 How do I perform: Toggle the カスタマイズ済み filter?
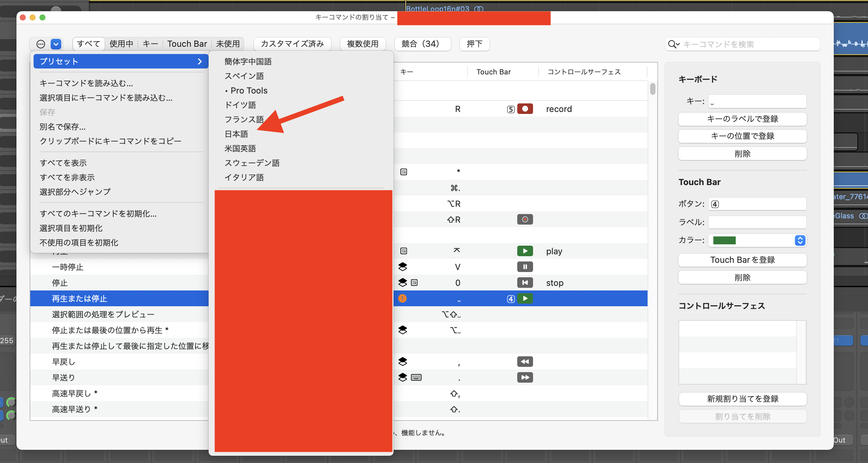(292, 44)
